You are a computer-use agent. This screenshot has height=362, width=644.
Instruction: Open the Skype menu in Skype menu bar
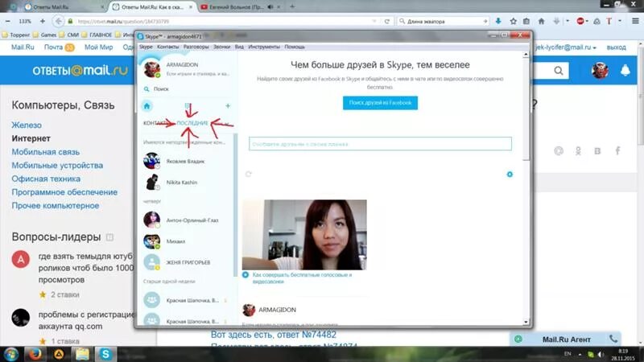(x=146, y=47)
